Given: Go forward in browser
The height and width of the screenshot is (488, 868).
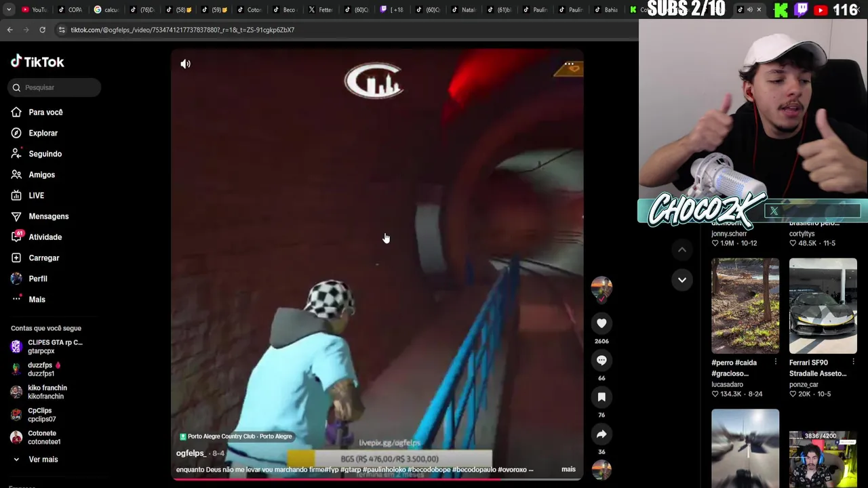Looking at the screenshot, I should click(26, 30).
